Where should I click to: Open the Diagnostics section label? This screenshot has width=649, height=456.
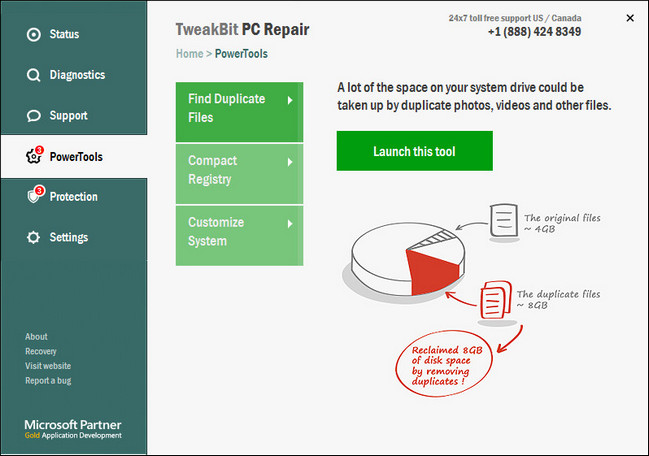77,75
